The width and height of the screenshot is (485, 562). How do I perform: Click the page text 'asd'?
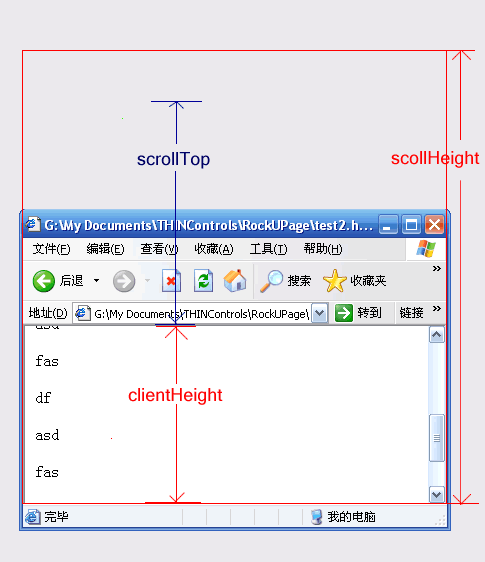[x=47, y=435]
